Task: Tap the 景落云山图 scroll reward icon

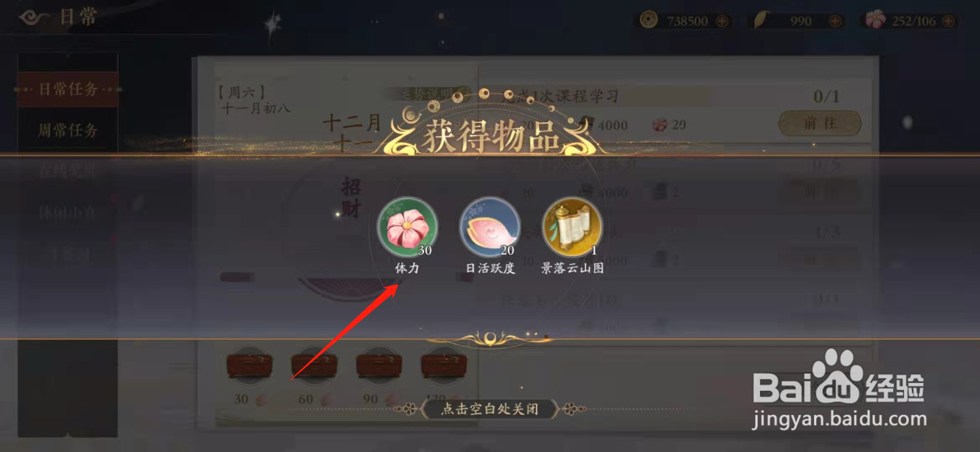Action: click(573, 227)
